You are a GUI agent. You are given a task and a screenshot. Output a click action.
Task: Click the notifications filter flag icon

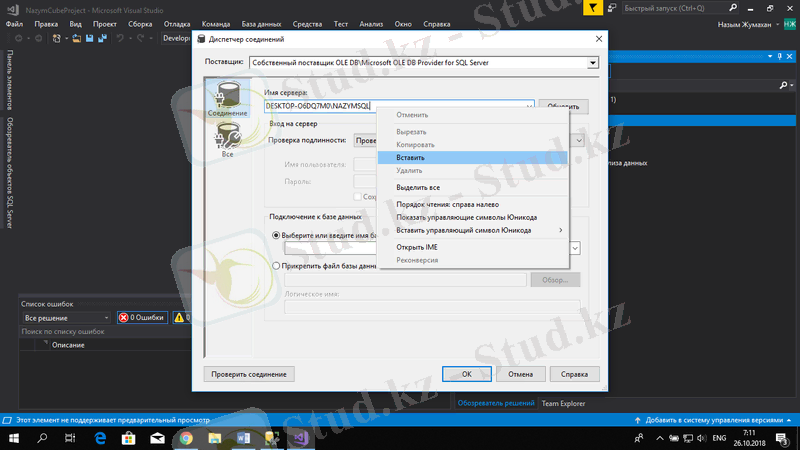coord(592,8)
